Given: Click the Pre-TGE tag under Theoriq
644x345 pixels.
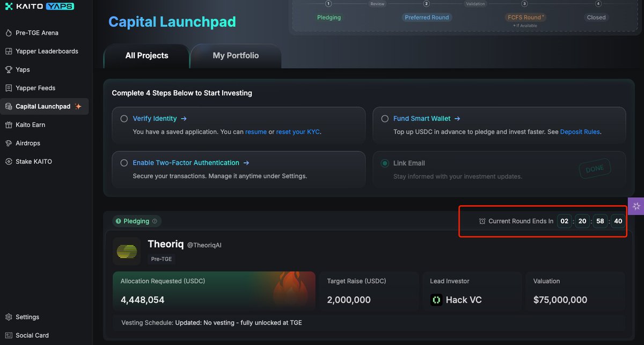Looking at the screenshot, I should point(162,259).
